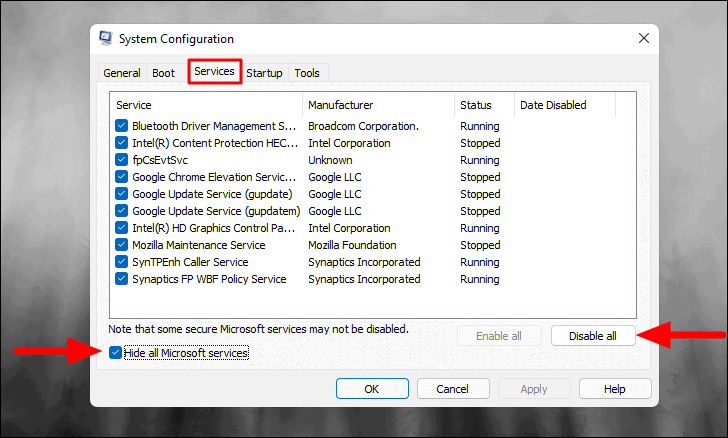728x438 pixels.
Task: Uncheck Bluetooth Driver Management Service checkbox
Action: (121, 126)
